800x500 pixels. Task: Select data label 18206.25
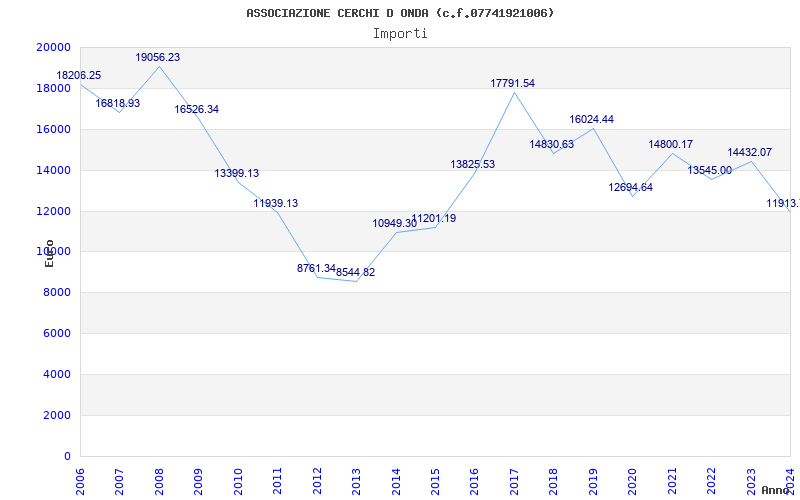coord(79,76)
